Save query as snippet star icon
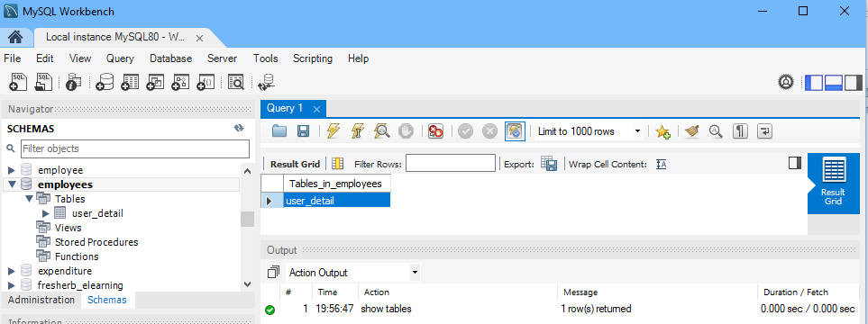The height and width of the screenshot is (324, 868). click(662, 131)
